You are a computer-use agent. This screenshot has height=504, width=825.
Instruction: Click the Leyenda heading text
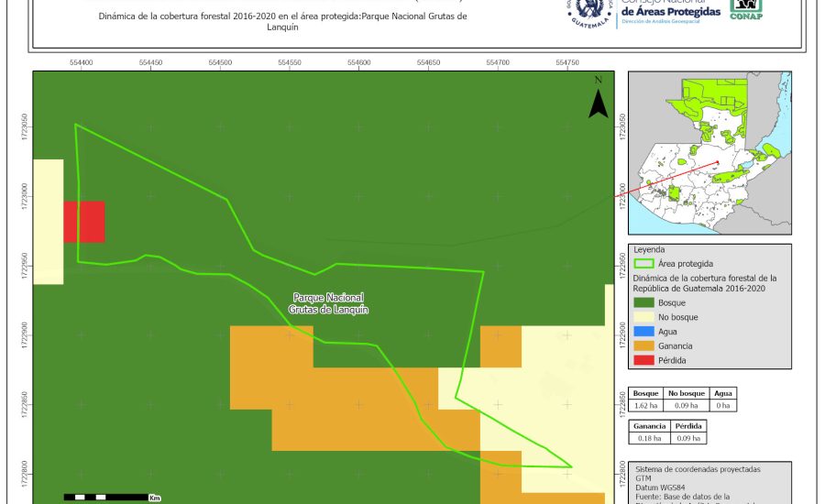pos(650,248)
